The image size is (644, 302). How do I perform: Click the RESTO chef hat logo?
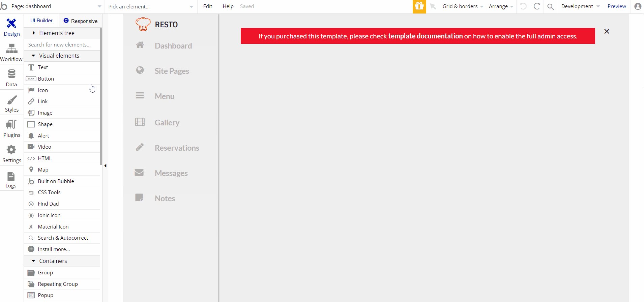[143, 24]
